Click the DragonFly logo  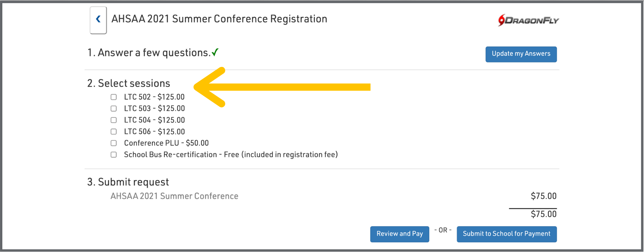click(528, 20)
